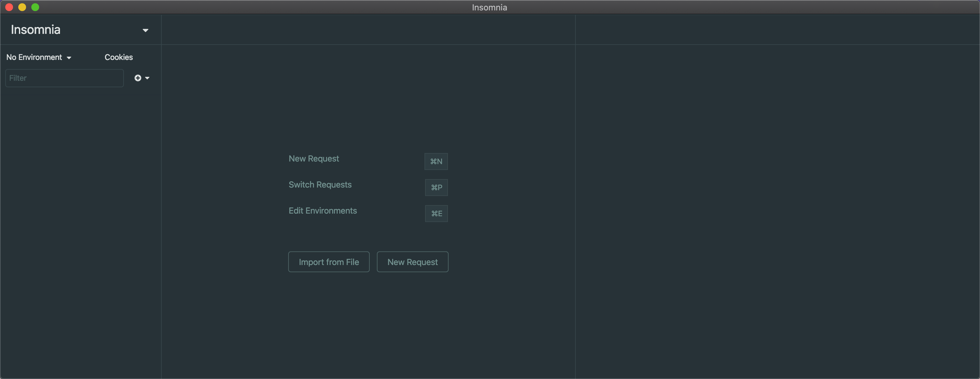The width and height of the screenshot is (980, 379).
Task: Click the plus icon to add request
Action: click(138, 78)
